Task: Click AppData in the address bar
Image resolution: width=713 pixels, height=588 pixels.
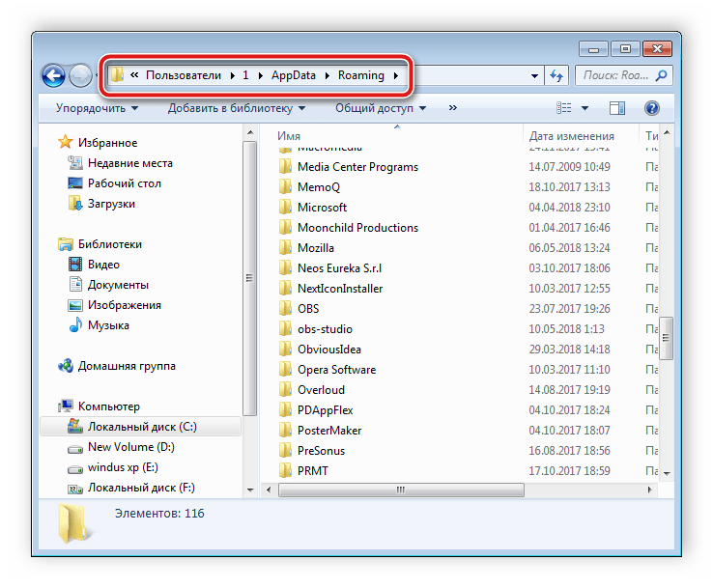Action: 294,75
